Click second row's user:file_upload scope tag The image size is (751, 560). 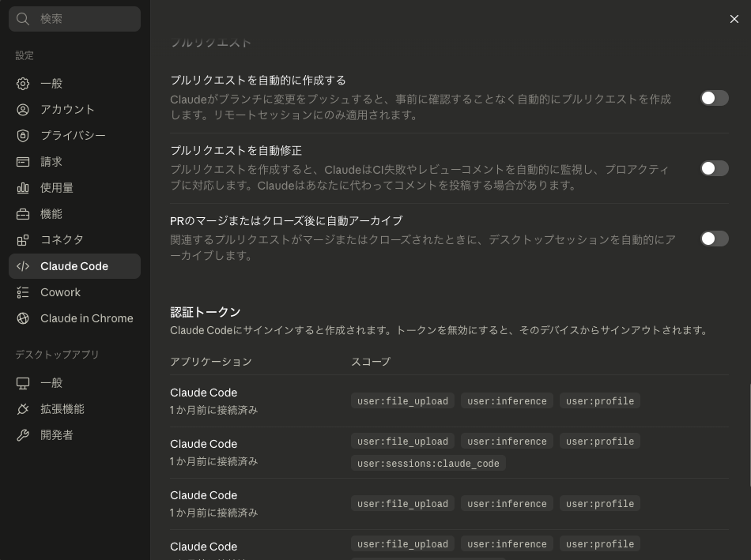[x=403, y=442]
